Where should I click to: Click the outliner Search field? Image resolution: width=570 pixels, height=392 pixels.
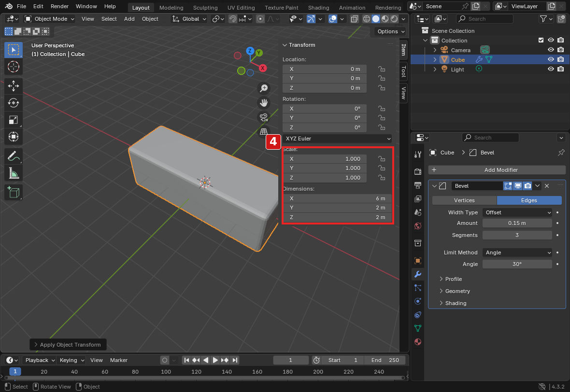click(x=484, y=19)
